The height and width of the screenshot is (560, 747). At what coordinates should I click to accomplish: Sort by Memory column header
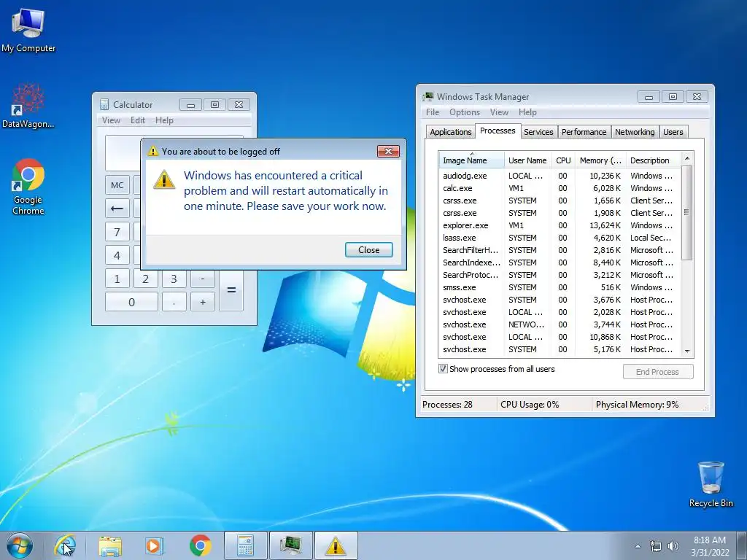(600, 160)
